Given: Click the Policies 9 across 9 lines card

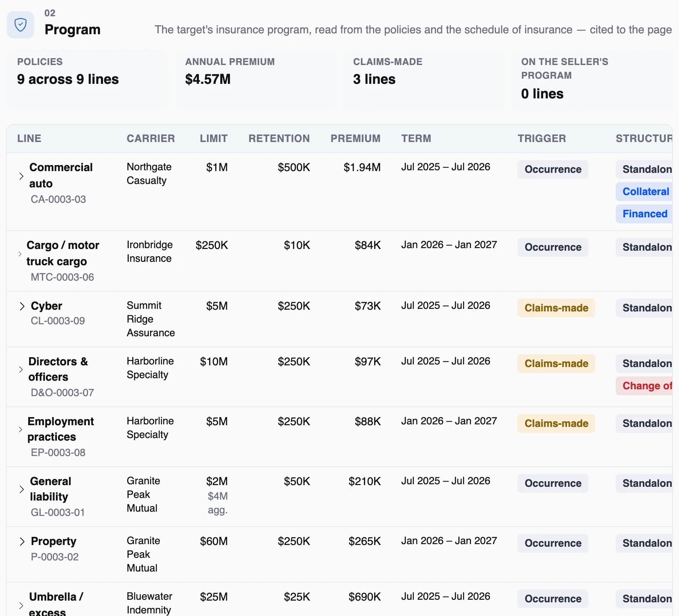Looking at the screenshot, I should pyautogui.click(x=88, y=80).
